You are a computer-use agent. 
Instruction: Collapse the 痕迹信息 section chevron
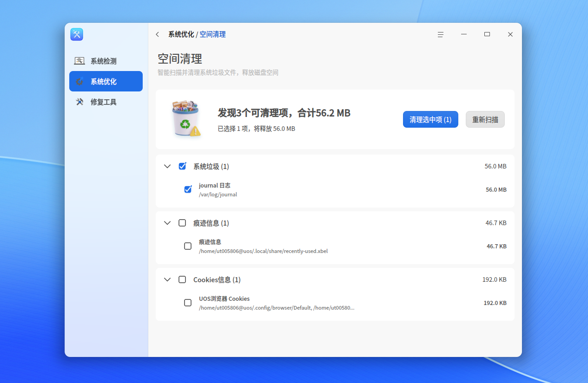(x=167, y=223)
